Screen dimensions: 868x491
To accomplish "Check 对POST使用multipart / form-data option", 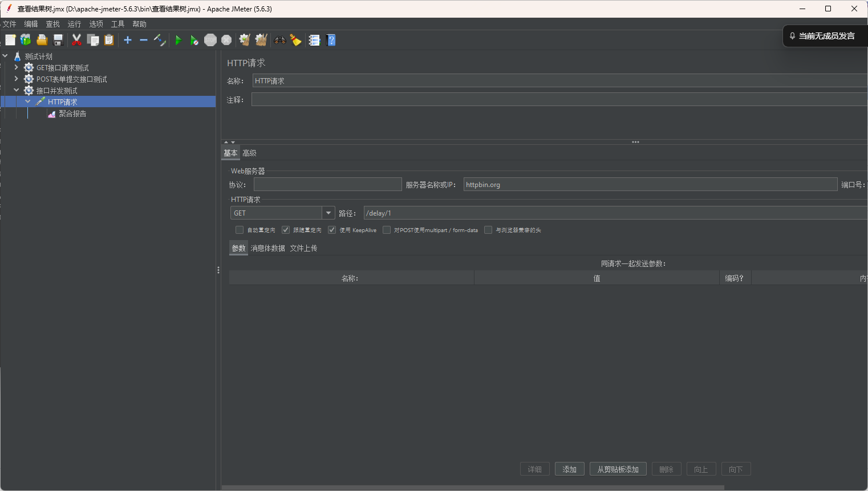I will point(387,230).
